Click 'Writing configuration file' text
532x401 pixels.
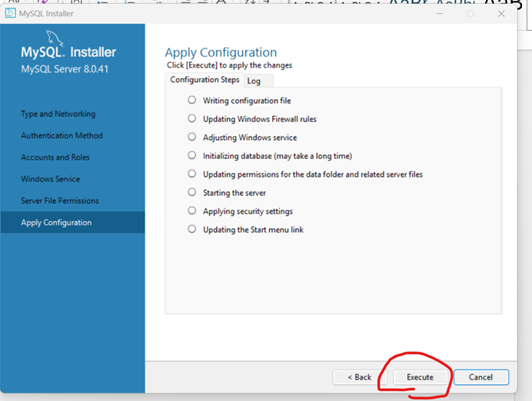coord(247,101)
